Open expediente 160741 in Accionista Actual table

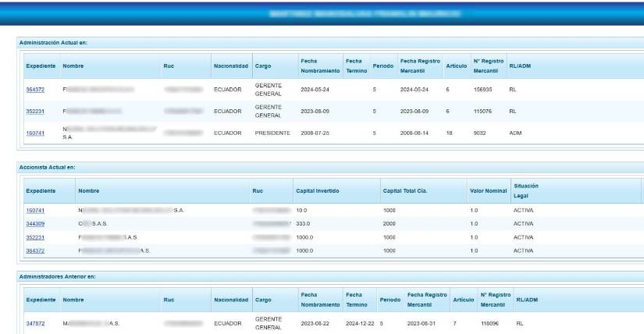tap(36, 211)
